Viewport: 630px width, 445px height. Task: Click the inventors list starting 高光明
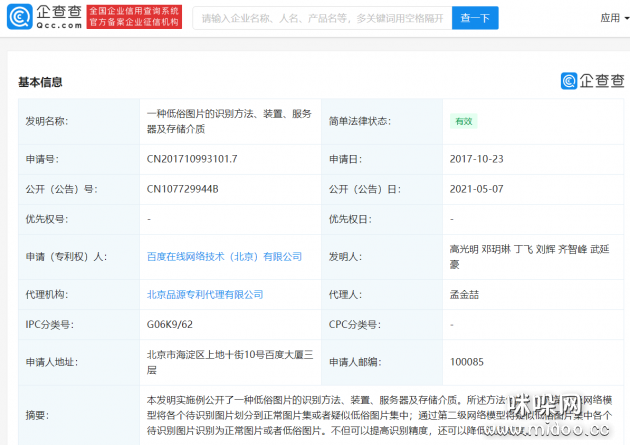pos(530,257)
